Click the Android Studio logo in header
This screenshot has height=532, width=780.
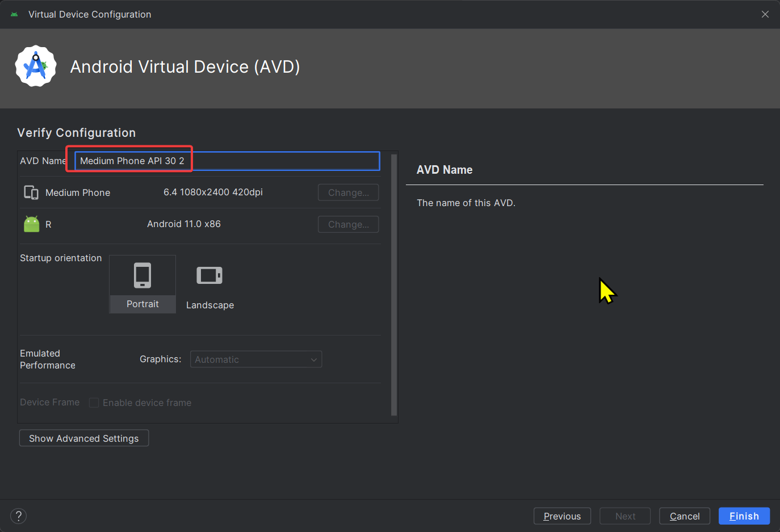pos(36,66)
